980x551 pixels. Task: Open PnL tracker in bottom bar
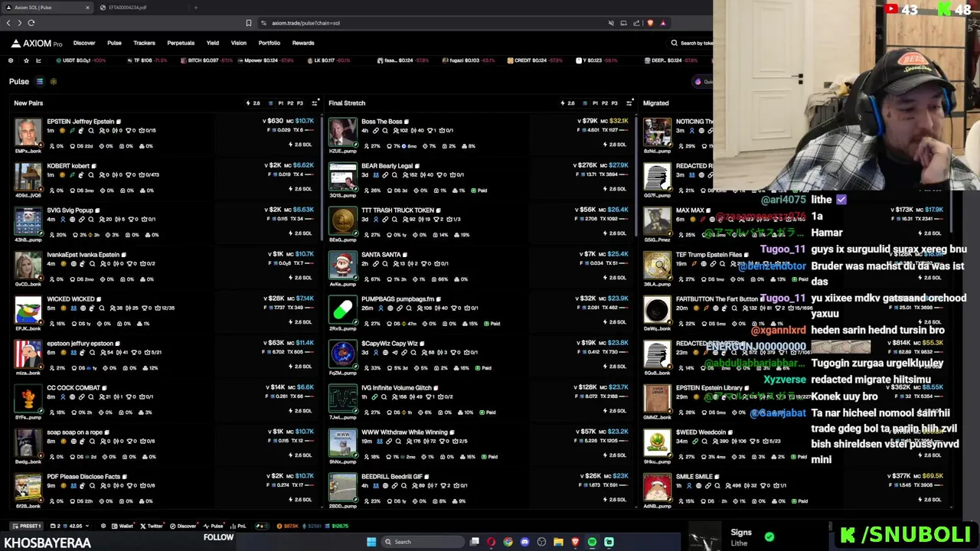239,526
